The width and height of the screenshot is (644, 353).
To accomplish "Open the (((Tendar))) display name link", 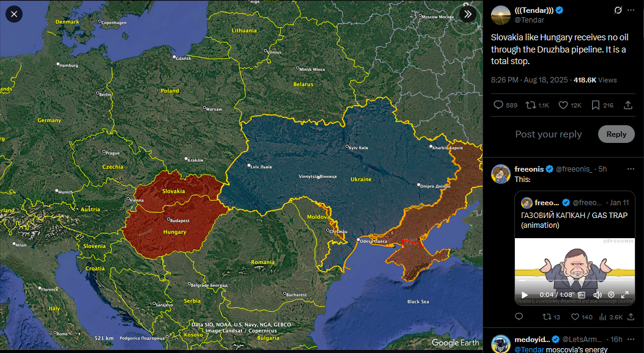I will (534, 10).
